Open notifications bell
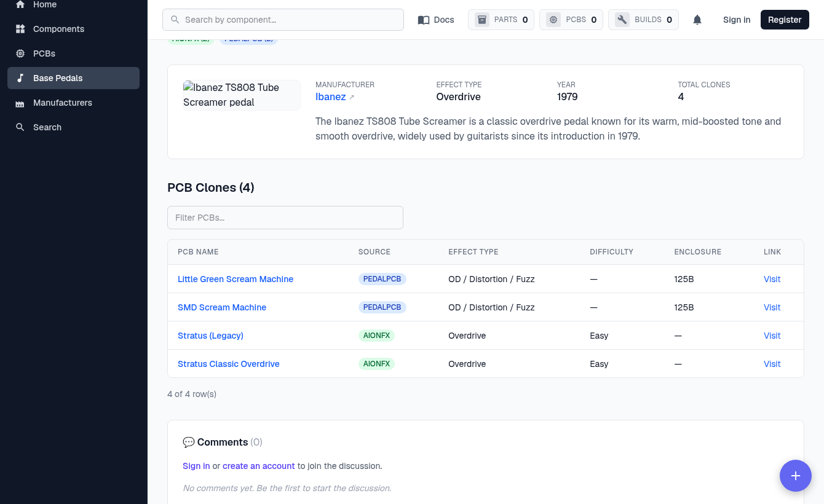Image resolution: width=824 pixels, height=504 pixels. click(x=697, y=20)
